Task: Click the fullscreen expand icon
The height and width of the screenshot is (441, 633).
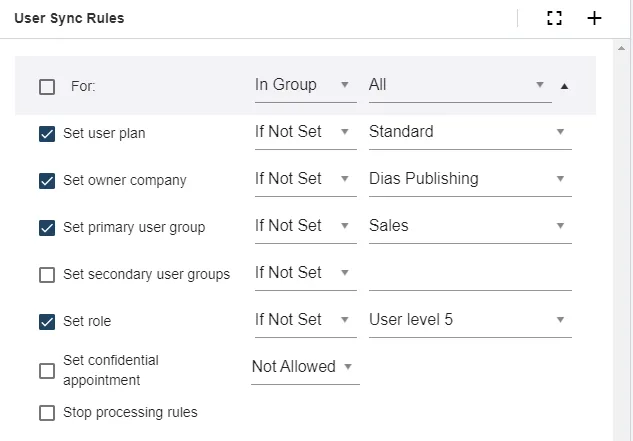Action: (x=555, y=18)
